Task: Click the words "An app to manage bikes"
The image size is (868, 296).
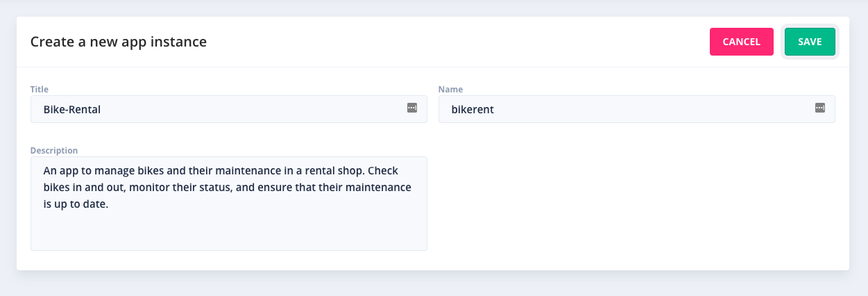Action: coord(101,170)
